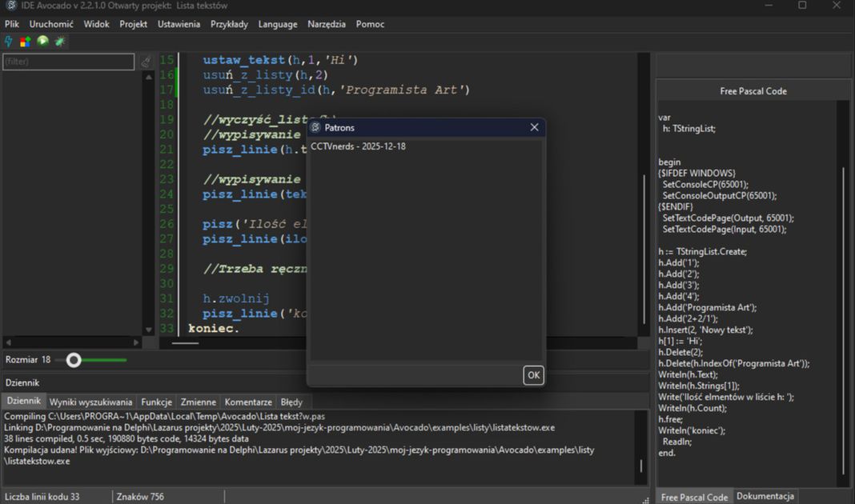This screenshot has height=504, width=855.
Task: Switch to Wyniki wyszukiwania tab
Action: [90, 402]
